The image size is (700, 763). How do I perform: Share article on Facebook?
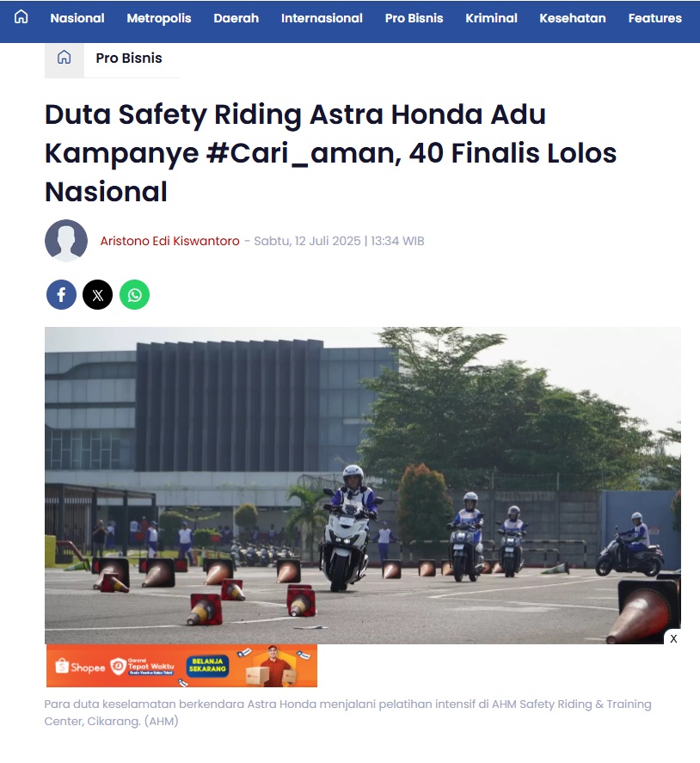point(61,295)
